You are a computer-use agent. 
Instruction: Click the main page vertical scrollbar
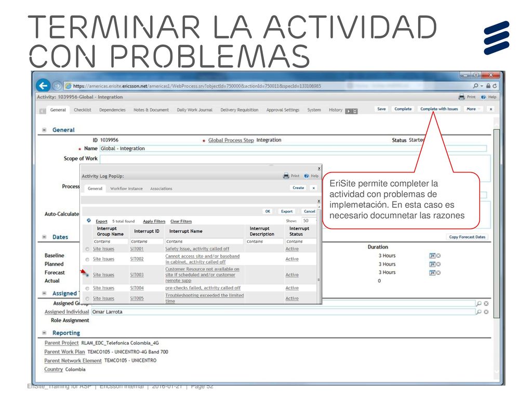point(496,224)
